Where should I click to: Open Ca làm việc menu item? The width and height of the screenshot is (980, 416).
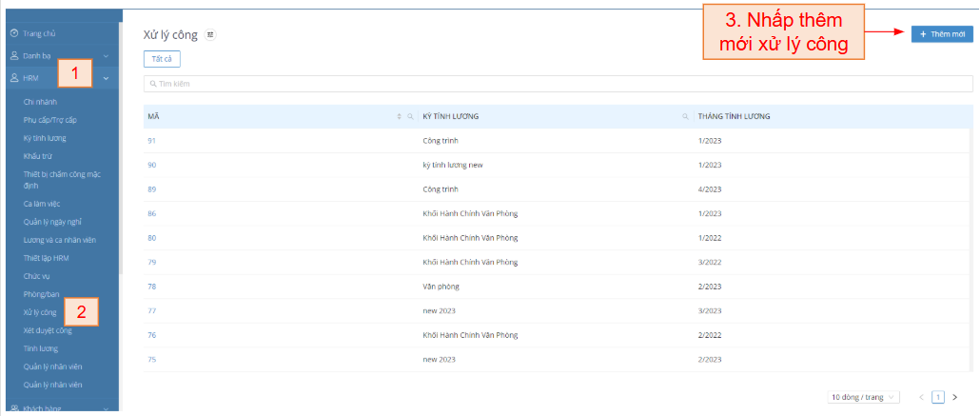tap(44, 204)
